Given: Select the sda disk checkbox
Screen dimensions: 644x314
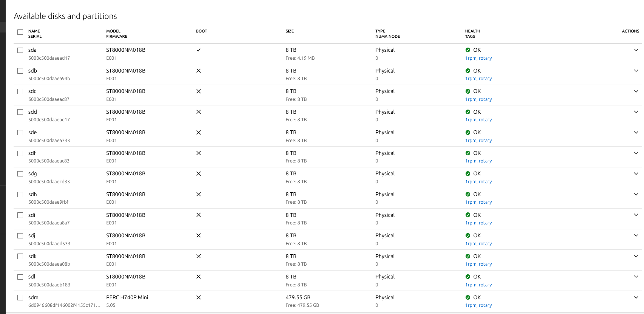Looking at the screenshot, I should pyautogui.click(x=20, y=50).
